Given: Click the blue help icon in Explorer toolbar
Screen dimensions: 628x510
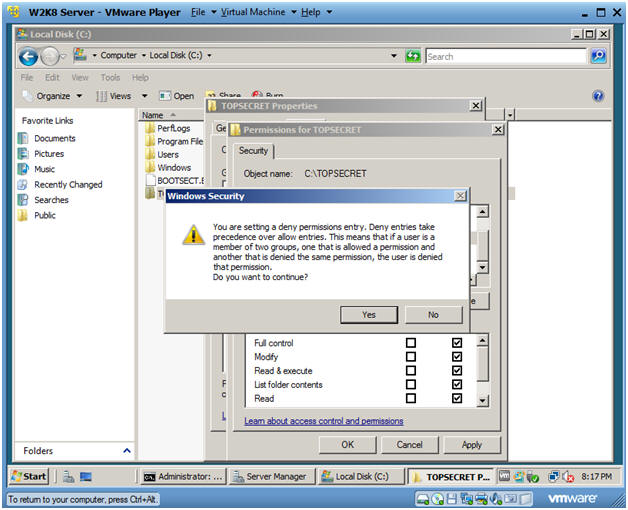Looking at the screenshot, I should point(598,96).
